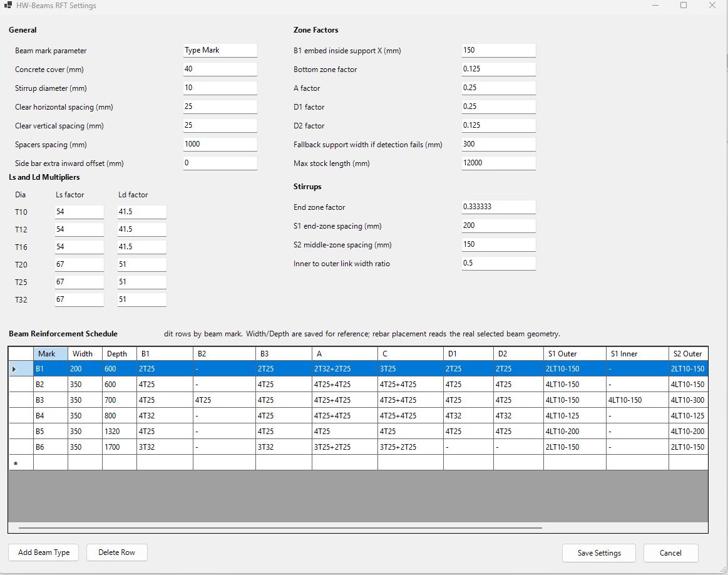Click the horizontal scrollbar of the schedule table

click(x=280, y=527)
